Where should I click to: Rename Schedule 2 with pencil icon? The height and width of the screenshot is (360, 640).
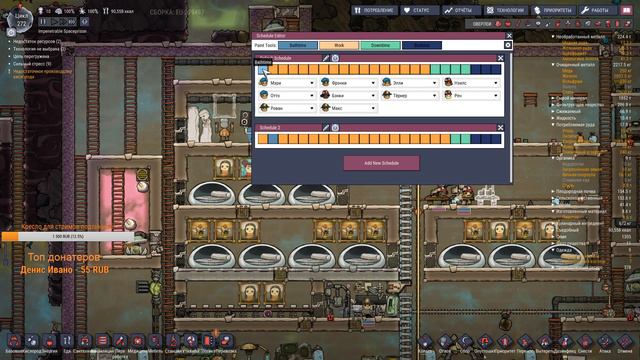(x=326, y=128)
